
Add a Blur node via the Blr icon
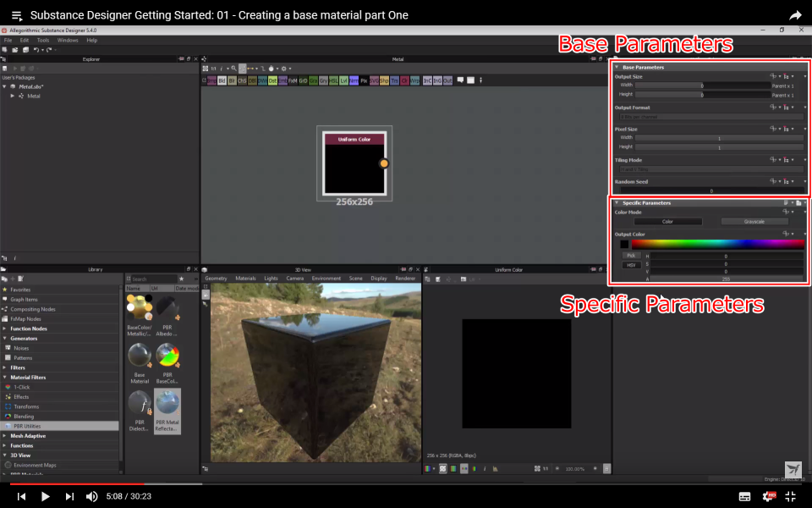click(232, 81)
